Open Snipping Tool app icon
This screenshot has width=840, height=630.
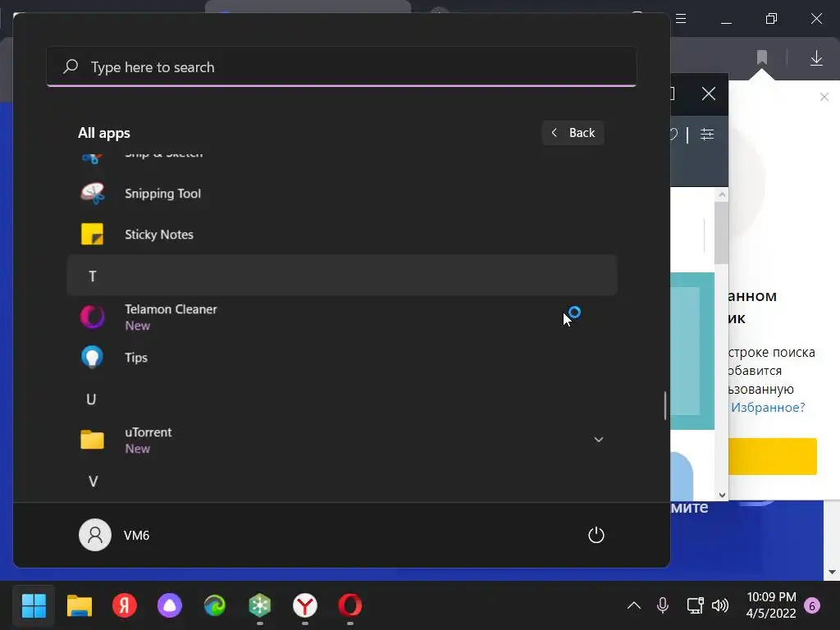92,194
